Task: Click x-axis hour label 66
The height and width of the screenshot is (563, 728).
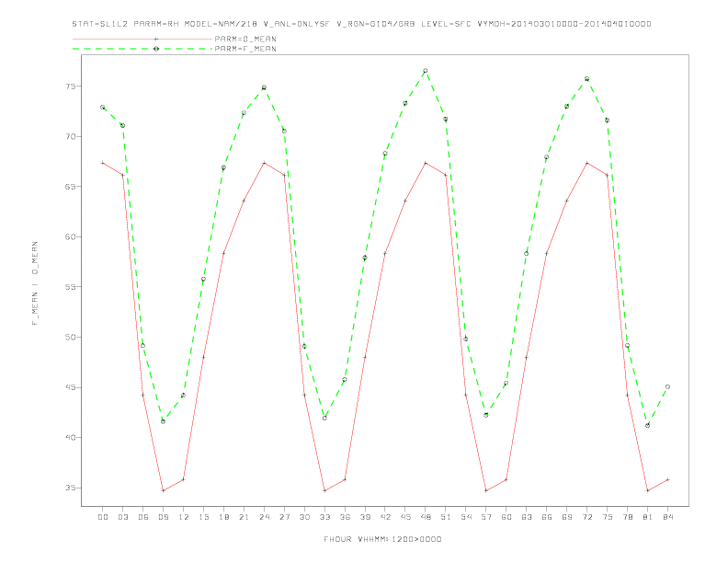Action: click(x=547, y=517)
